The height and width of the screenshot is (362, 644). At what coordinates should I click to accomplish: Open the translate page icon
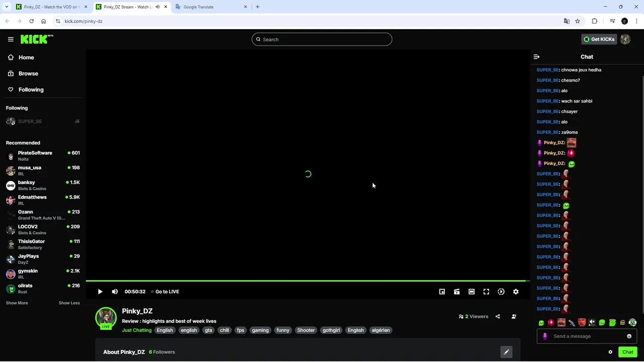(567, 21)
